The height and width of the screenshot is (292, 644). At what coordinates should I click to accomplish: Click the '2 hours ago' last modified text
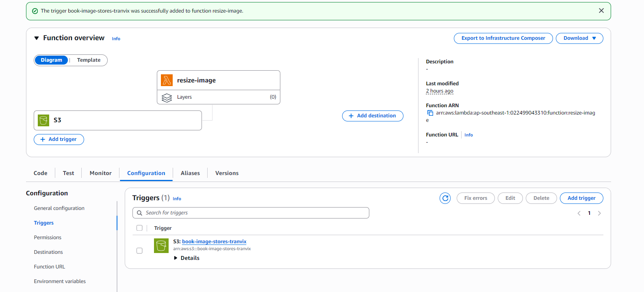point(440,91)
